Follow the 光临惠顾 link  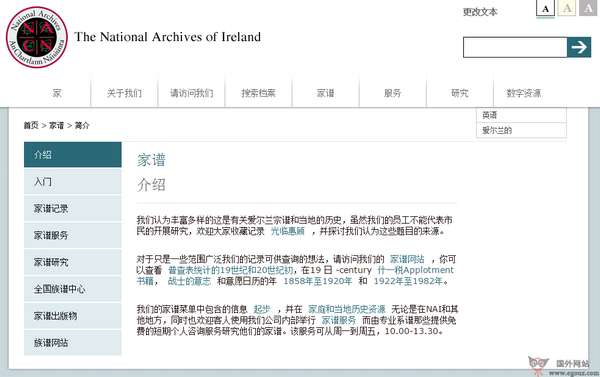pyautogui.click(x=288, y=231)
